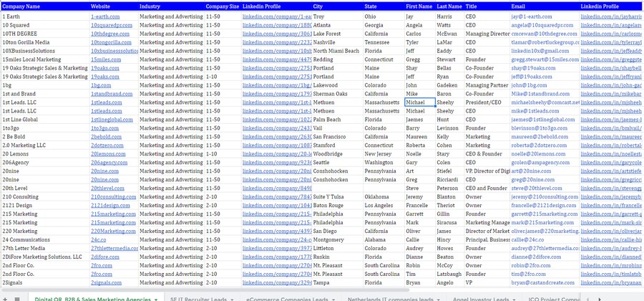Viewport: 644px width, 301px height.
Task: Select the First Name header cell
Action: click(x=420, y=6)
